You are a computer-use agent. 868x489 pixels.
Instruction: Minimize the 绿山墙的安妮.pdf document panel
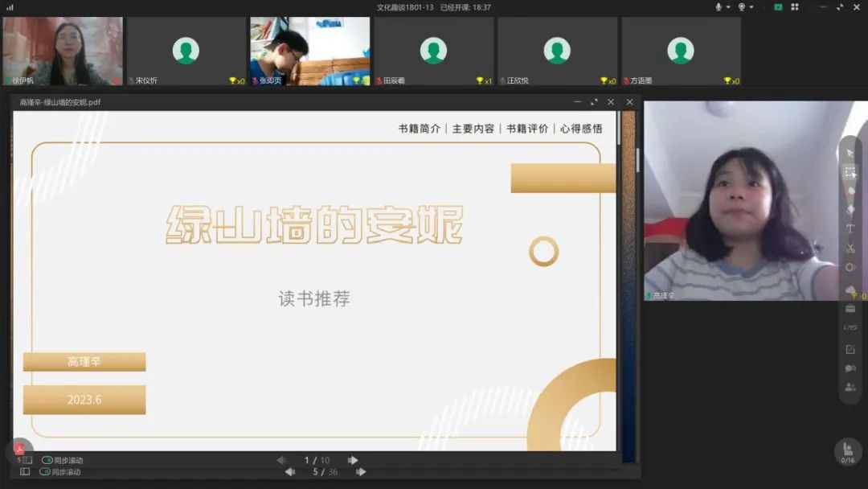click(577, 102)
